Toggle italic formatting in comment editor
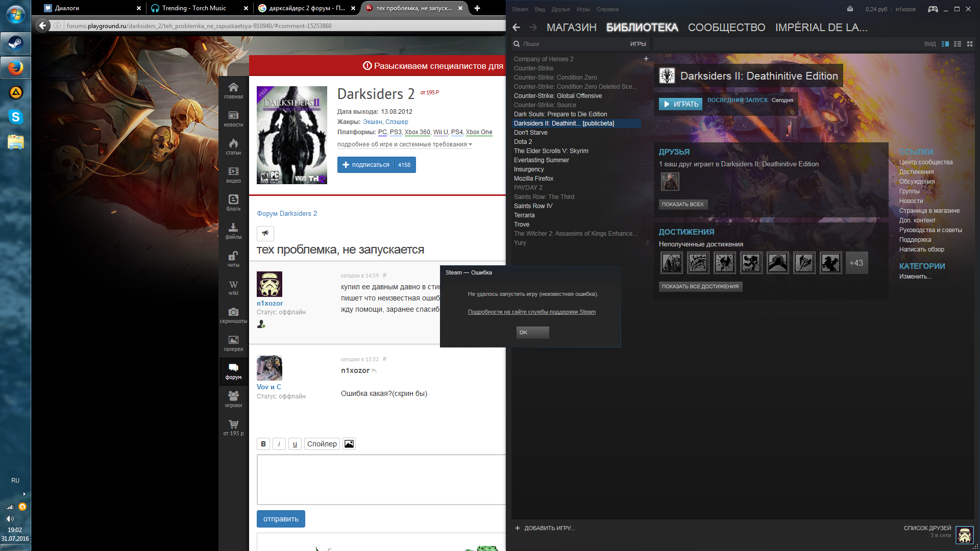 279,444
